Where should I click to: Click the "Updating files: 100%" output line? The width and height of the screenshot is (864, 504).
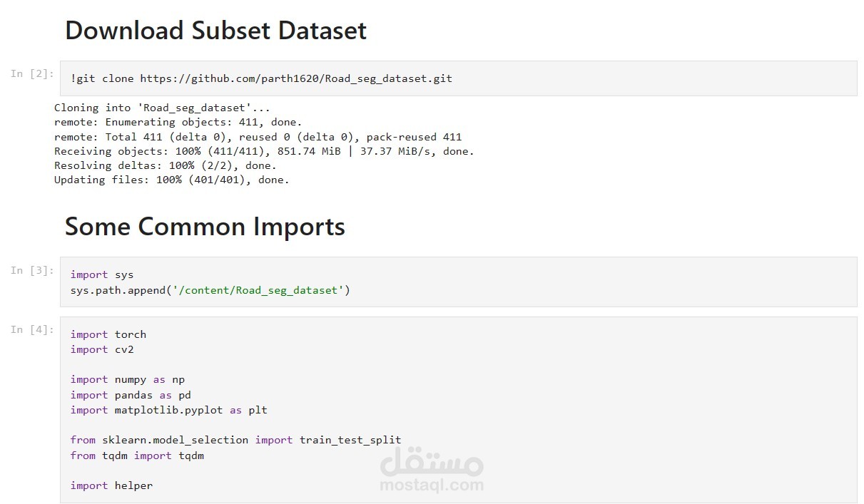click(171, 180)
